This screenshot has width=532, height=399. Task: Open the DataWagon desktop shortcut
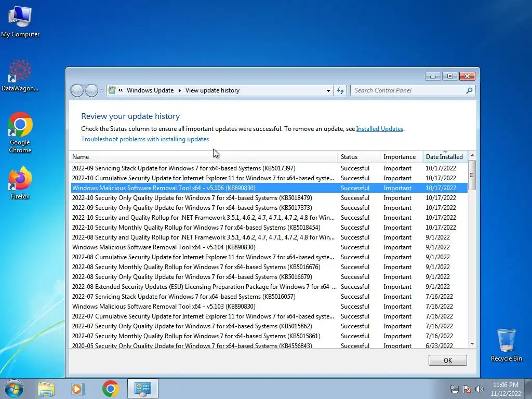(x=20, y=75)
